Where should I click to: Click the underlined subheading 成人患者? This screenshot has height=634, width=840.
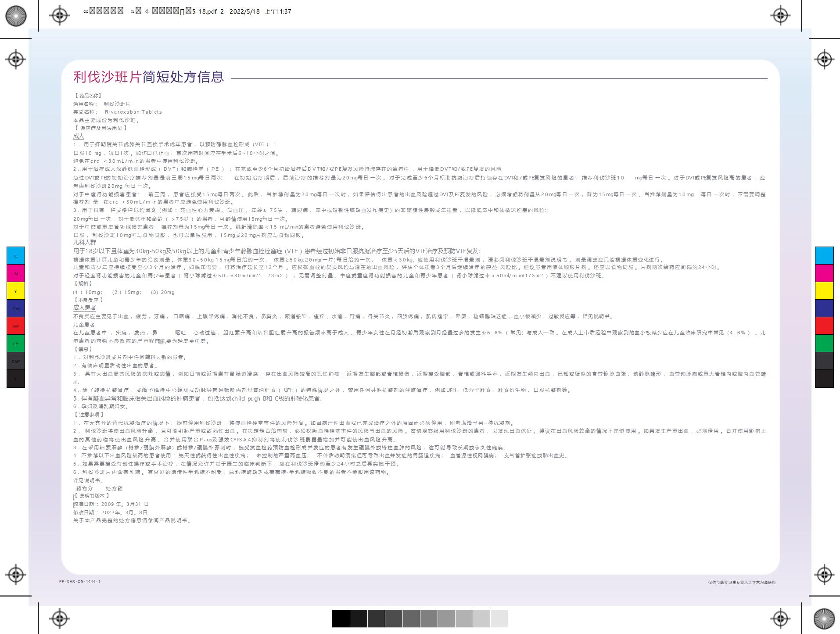click(84, 308)
